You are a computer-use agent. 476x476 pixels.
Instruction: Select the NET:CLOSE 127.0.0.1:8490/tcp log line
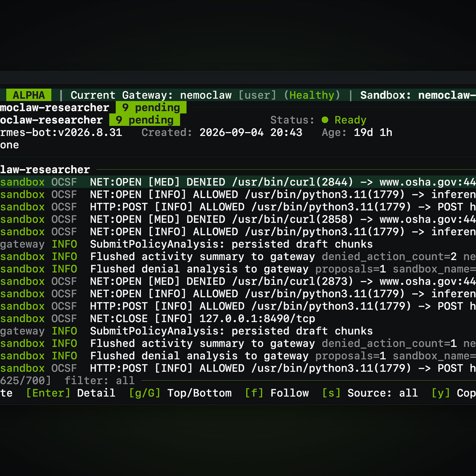238,319
